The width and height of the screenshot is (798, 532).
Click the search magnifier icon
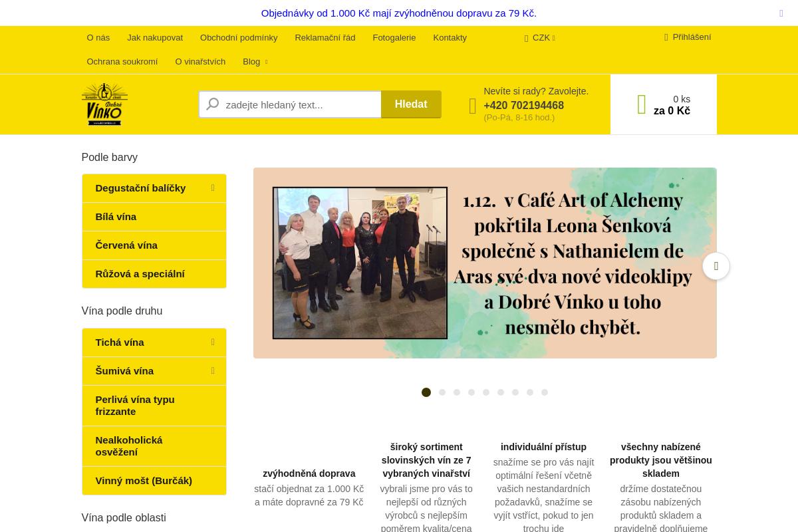pos(213,104)
